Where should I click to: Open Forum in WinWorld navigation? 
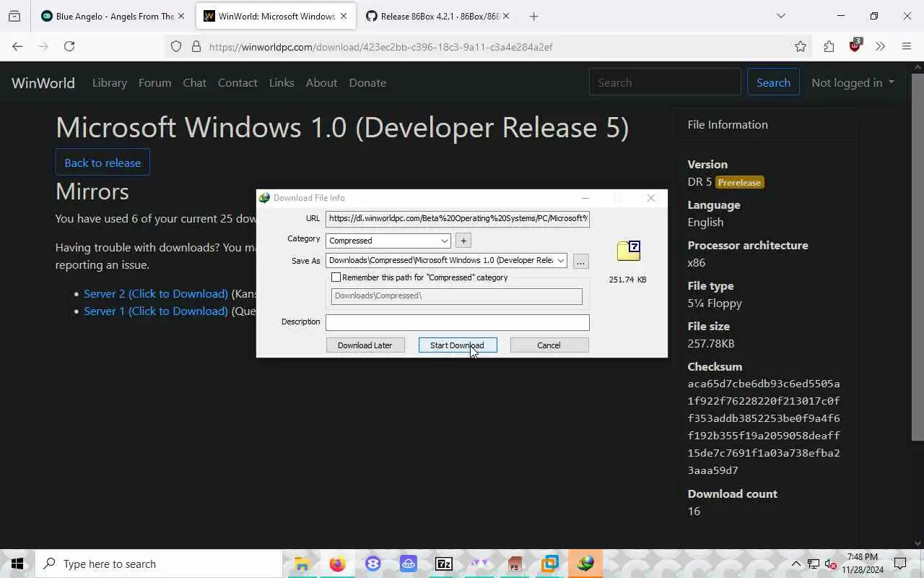[154, 82]
